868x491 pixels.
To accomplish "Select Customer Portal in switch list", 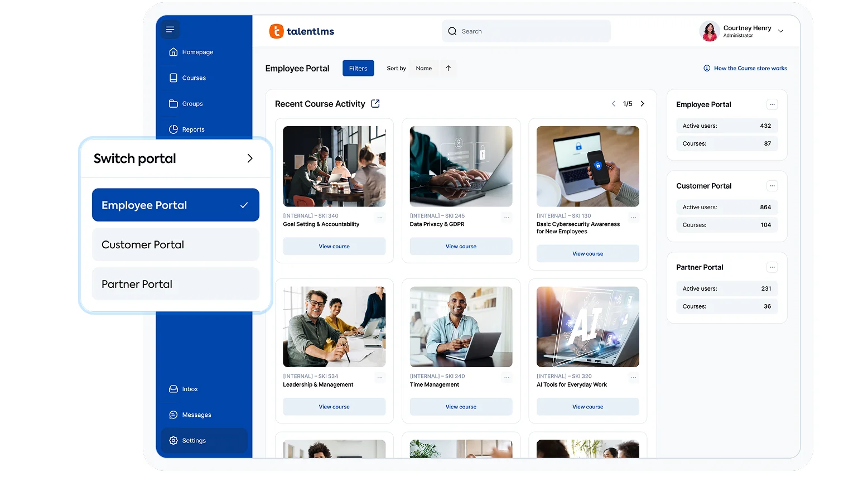I will [175, 244].
